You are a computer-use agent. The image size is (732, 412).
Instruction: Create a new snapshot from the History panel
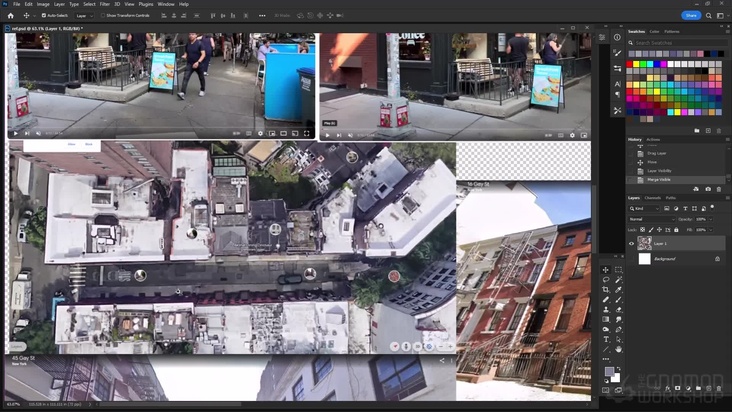click(x=708, y=189)
